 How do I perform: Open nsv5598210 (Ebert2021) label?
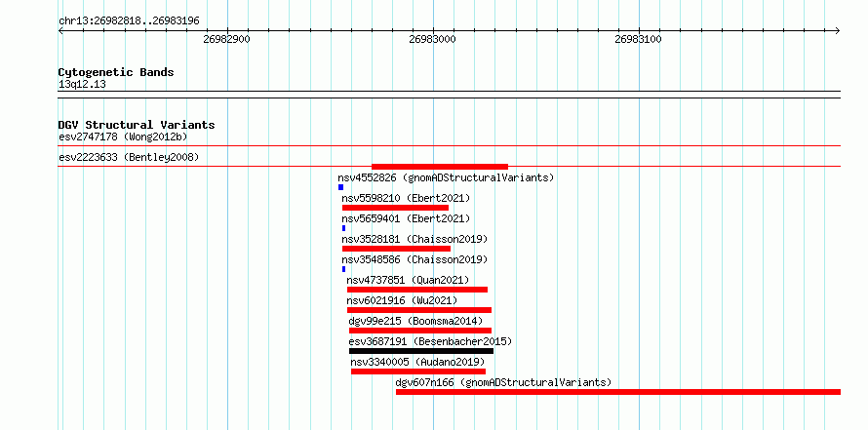pyautogui.click(x=406, y=198)
